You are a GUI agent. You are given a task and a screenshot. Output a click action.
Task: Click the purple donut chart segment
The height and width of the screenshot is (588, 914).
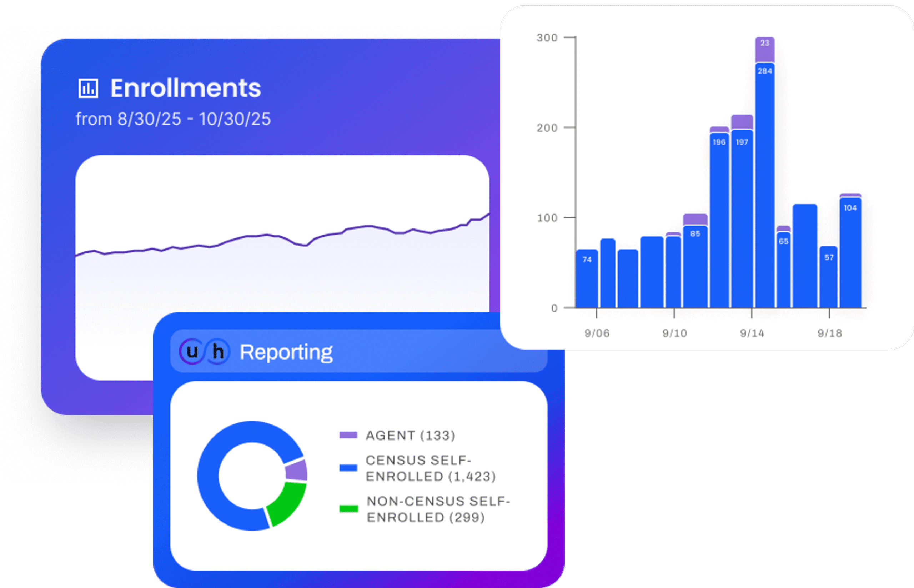tap(297, 470)
